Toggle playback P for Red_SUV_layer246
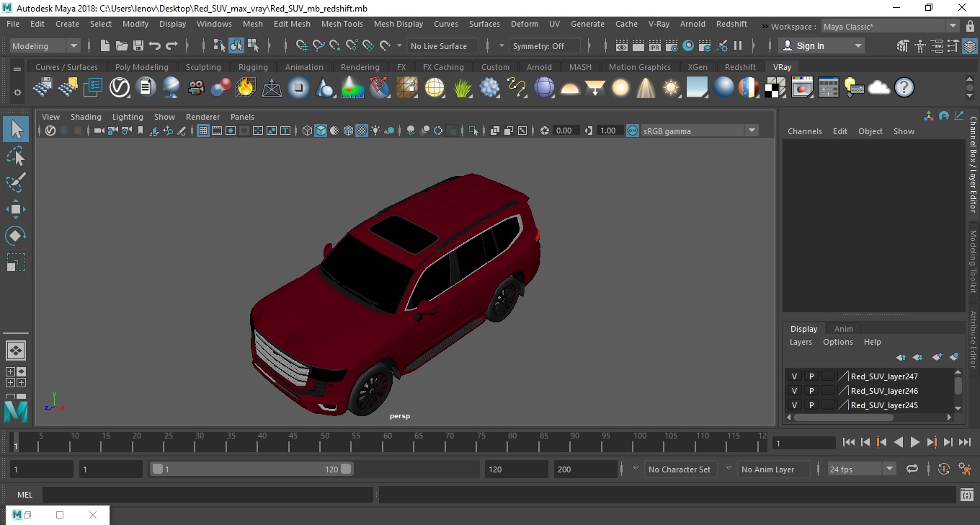This screenshot has width=980, height=525. (811, 391)
